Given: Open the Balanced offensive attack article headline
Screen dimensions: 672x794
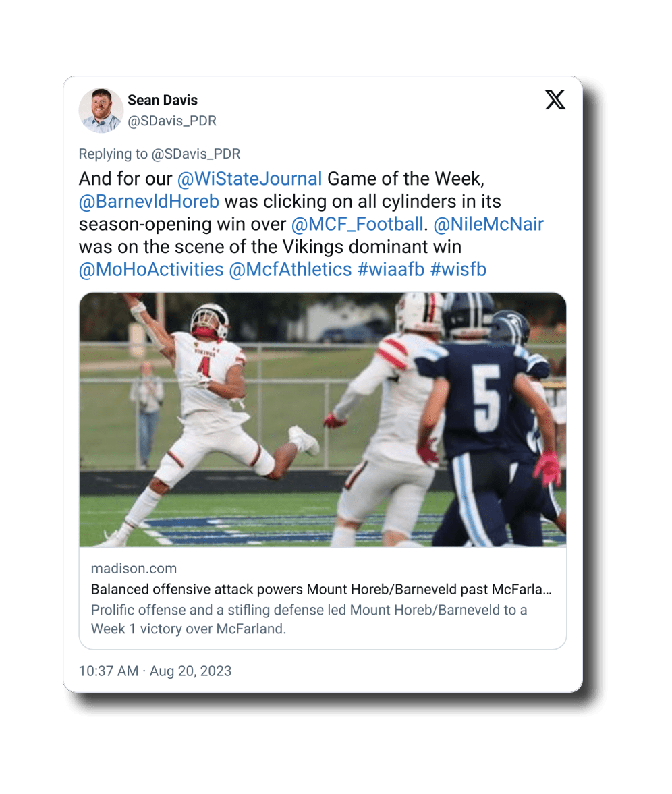Looking at the screenshot, I should [x=322, y=590].
